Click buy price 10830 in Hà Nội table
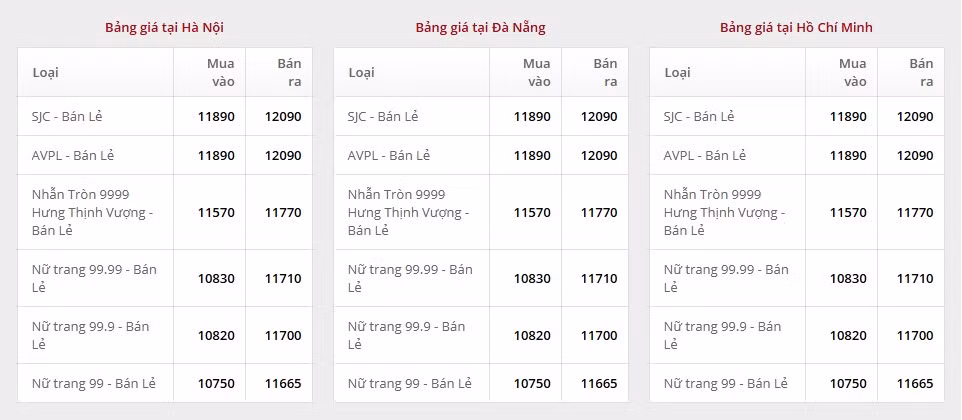This screenshot has height=420, width=962. click(217, 278)
